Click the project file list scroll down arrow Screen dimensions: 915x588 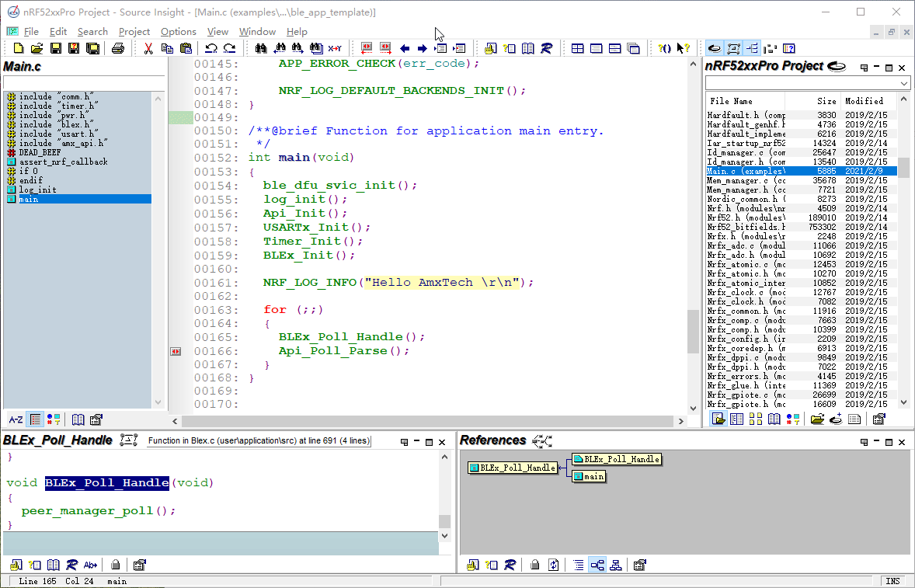[x=904, y=402]
